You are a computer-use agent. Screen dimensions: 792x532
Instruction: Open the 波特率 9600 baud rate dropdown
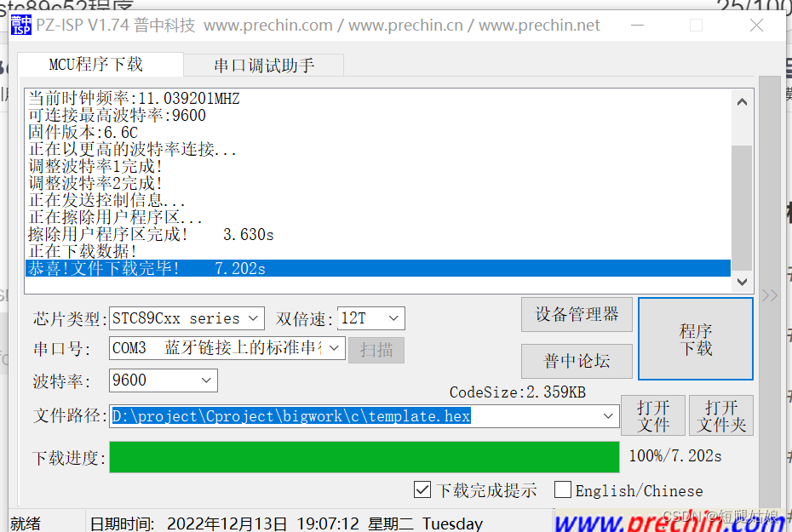(x=208, y=381)
